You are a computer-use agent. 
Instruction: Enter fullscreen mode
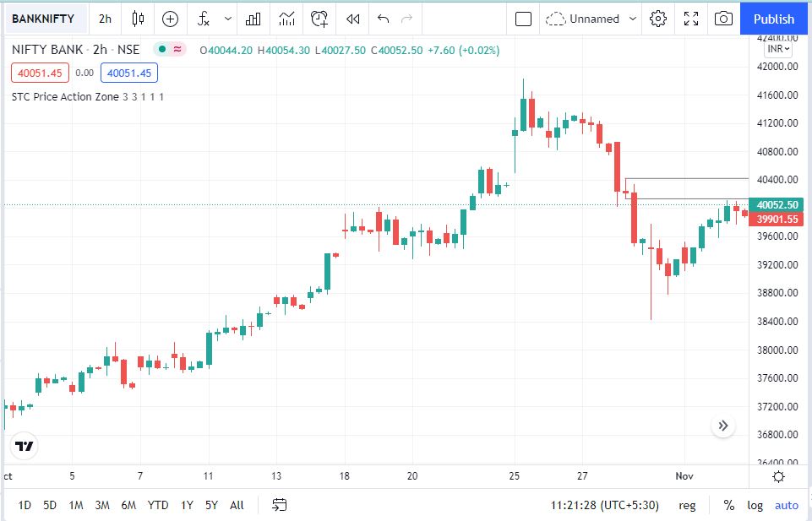691,19
